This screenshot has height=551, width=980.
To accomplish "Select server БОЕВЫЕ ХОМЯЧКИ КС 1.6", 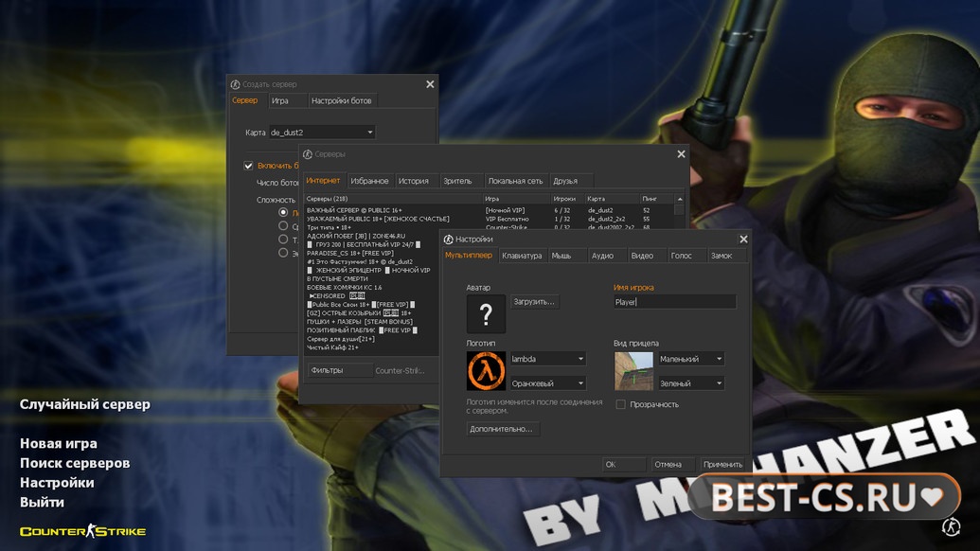I will [371, 288].
